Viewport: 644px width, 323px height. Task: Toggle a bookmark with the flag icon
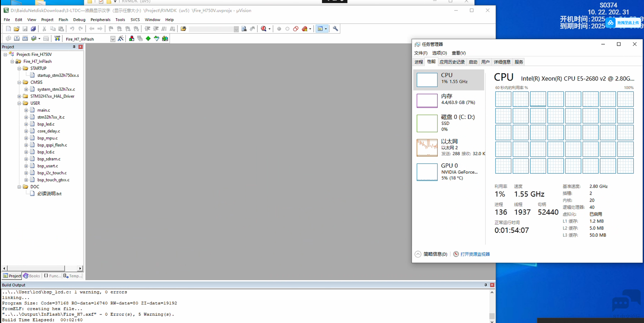pyautogui.click(x=111, y=29)
